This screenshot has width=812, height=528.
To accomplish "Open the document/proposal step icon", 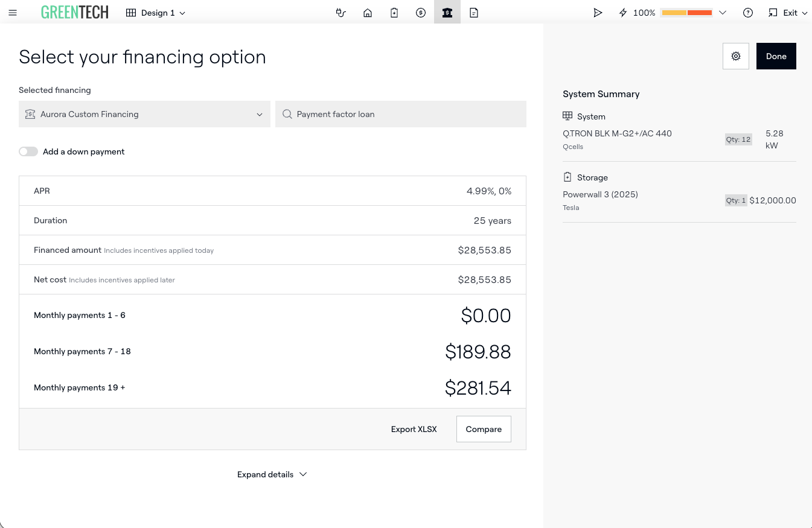I will point(474,13).
